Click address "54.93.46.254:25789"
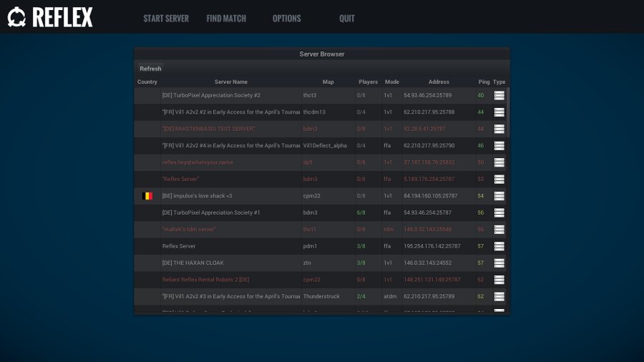The image size is (644, 362). click(x=428, y=95)
